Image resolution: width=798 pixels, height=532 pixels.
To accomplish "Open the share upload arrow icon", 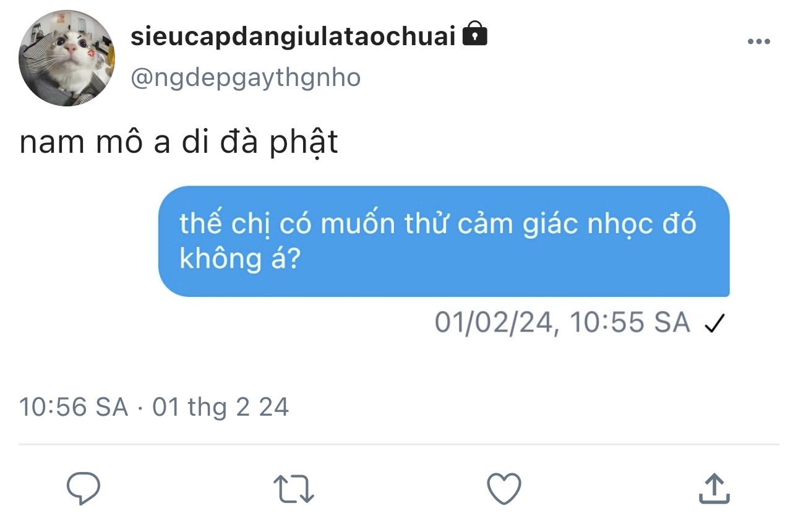I will 714,489.
